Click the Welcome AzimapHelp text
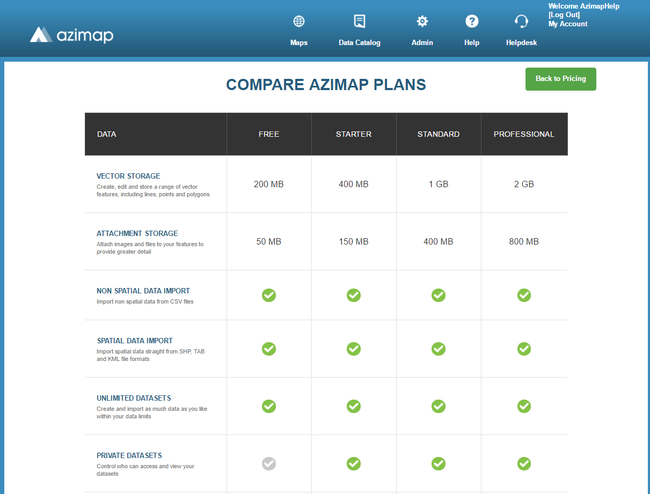 [x=584, y=6]
